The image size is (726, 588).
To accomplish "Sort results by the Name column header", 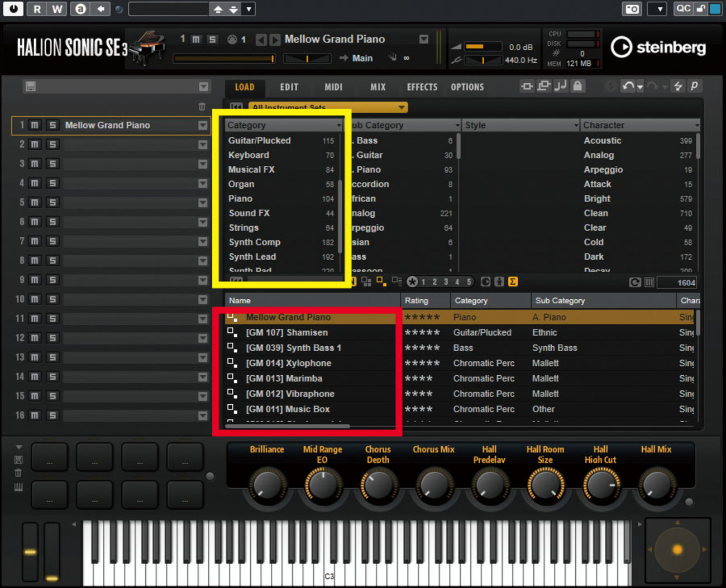I will pyautogui.click(x=312, y=300).
